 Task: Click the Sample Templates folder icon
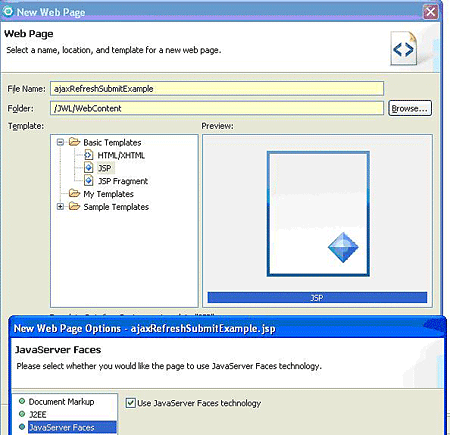tap(74, 206)
